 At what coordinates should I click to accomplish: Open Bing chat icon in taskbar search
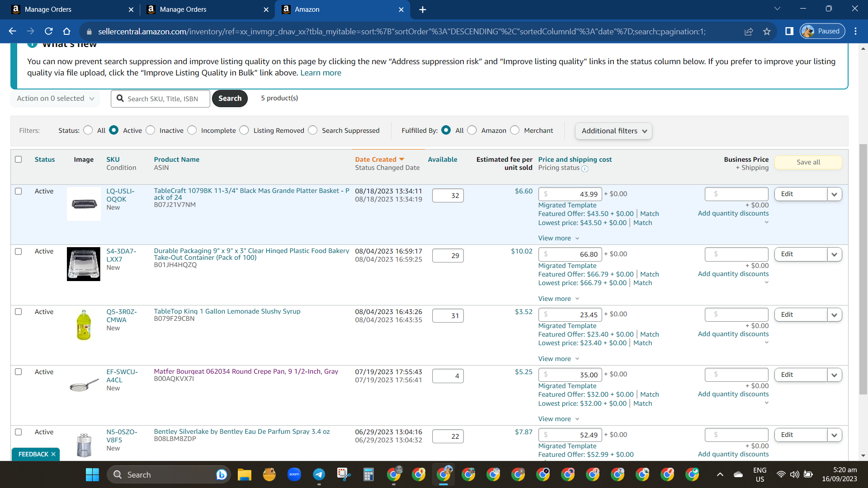click(222, 474)
